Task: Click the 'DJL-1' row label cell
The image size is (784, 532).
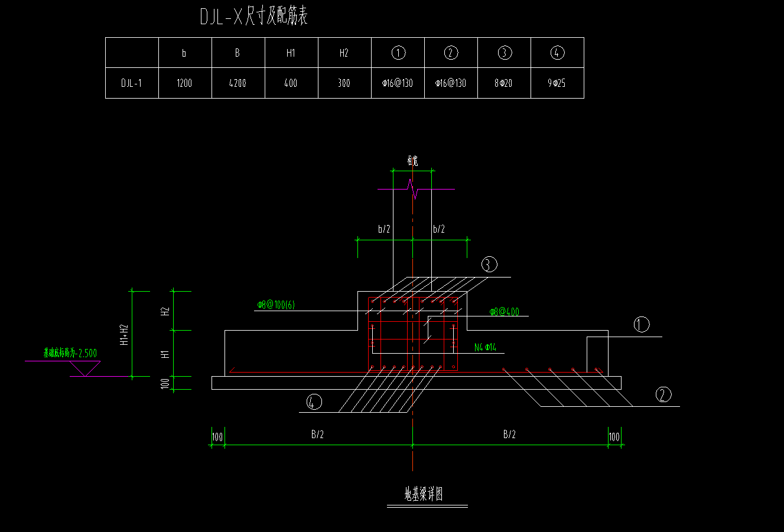Action: (132, 83)
